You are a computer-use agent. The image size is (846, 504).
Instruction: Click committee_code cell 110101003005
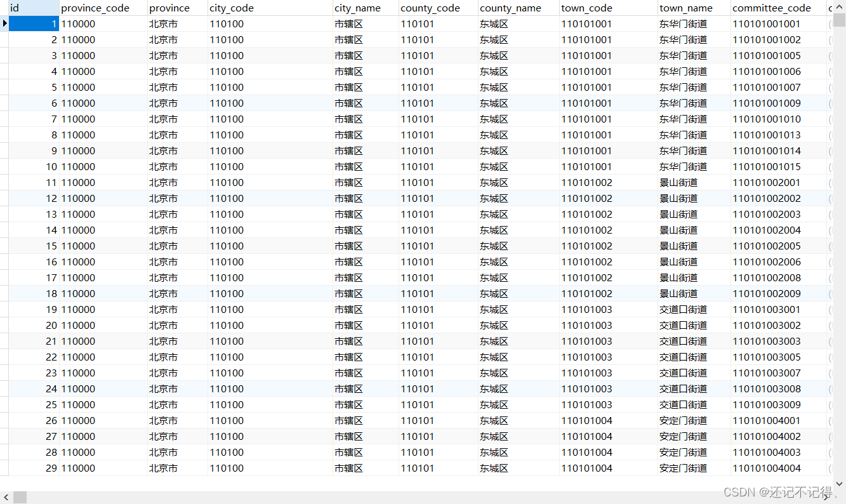[779, 357]
